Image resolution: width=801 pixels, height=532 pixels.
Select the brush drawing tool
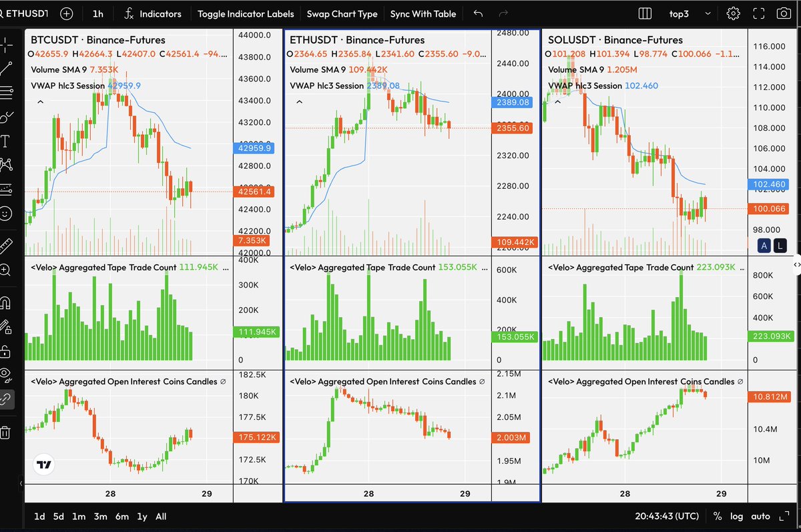point(6,117)
